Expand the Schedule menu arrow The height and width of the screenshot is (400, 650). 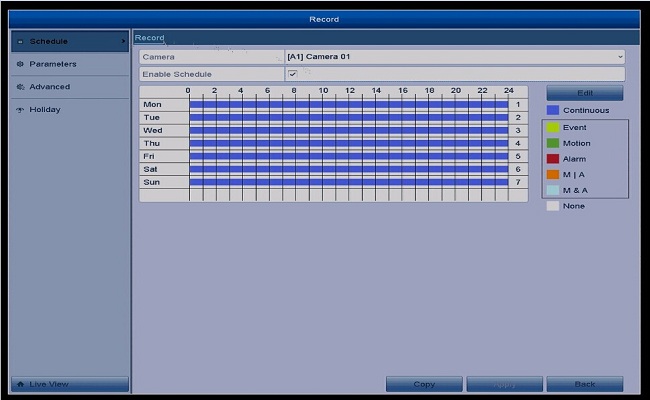(x=124, y=42)
